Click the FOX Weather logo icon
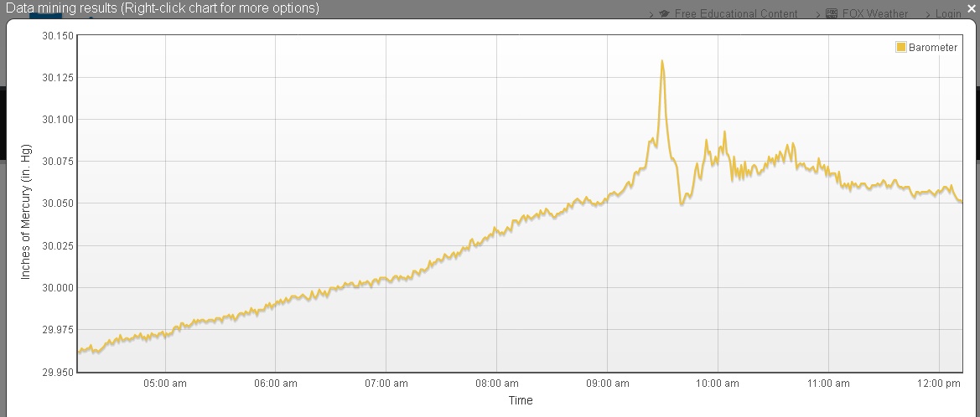The width and height of the screenshot is (980, 417). [x=832, y=13]
